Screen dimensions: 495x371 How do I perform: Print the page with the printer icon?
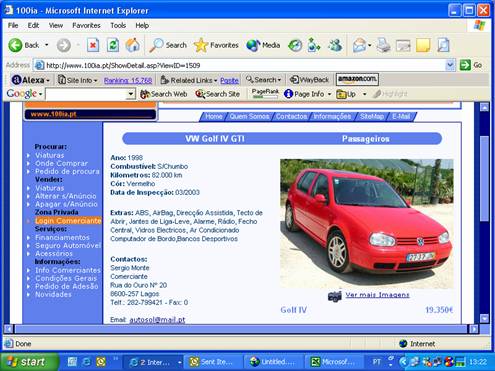383,45
